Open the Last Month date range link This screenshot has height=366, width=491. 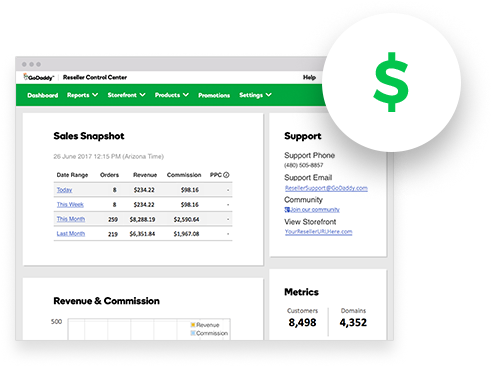tap(71, 234)
